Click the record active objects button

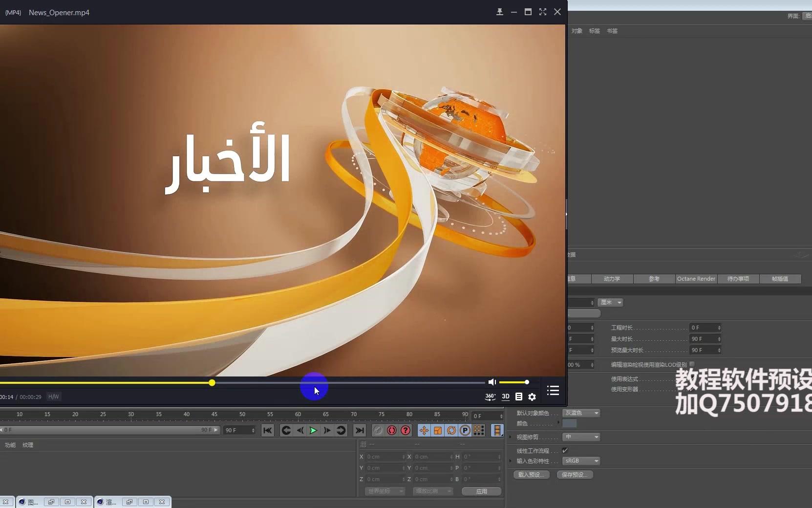(378, 430)
